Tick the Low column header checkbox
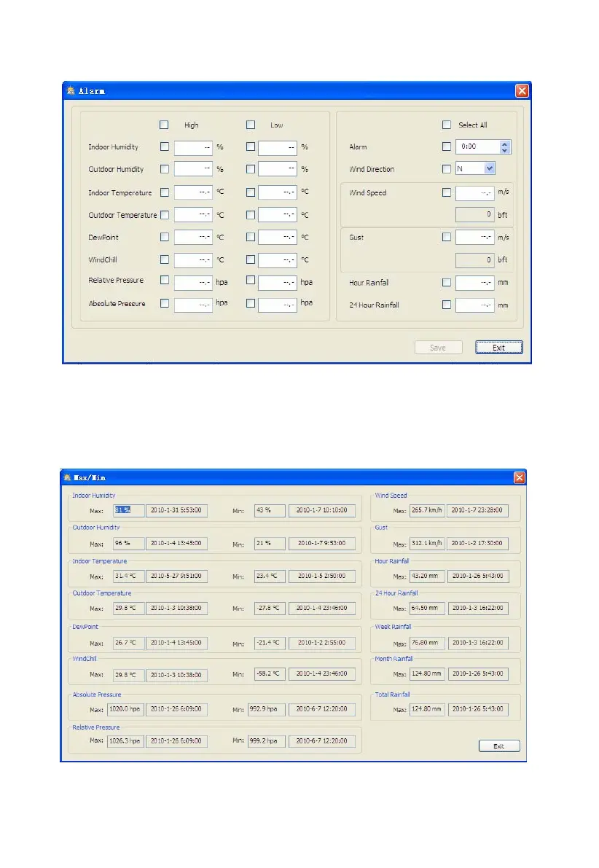The width and height of the screenshot is (599, 868). click(x=251, y=125)
